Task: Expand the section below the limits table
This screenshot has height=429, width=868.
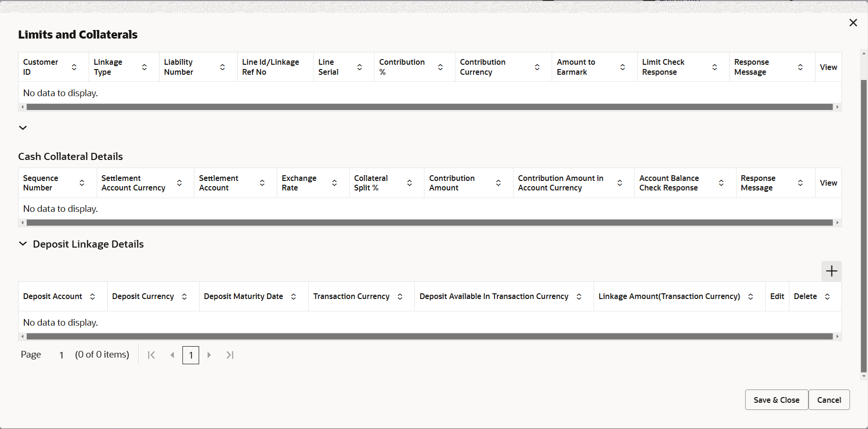Action: click(x=22, y=128)
